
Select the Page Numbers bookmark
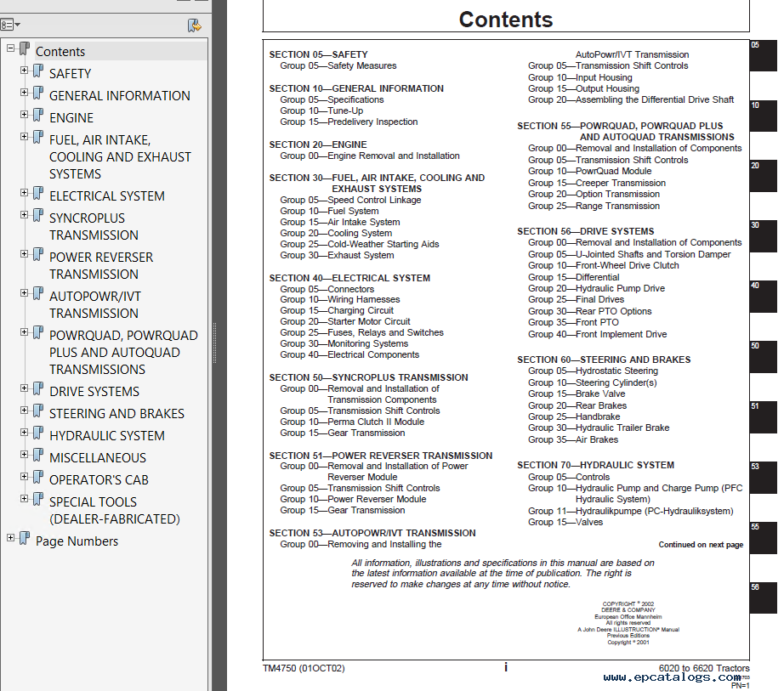pyautogui.click(x=77, y=541)
